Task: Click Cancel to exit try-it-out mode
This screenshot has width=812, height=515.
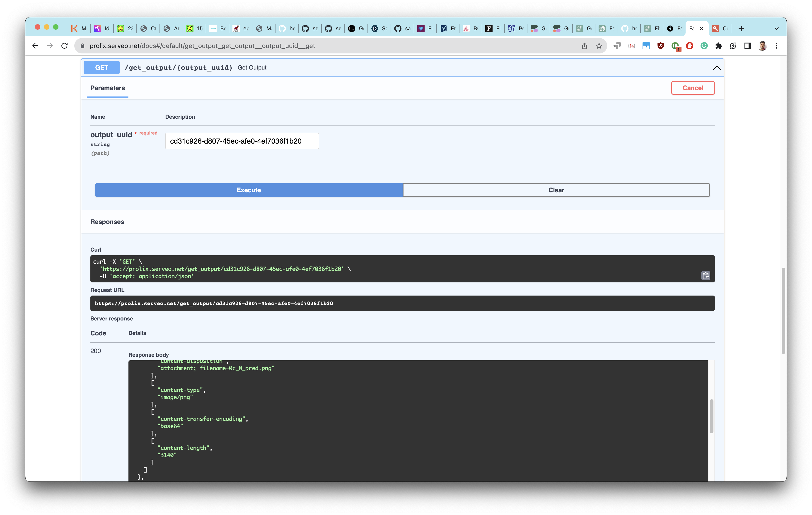Action: 693,88
